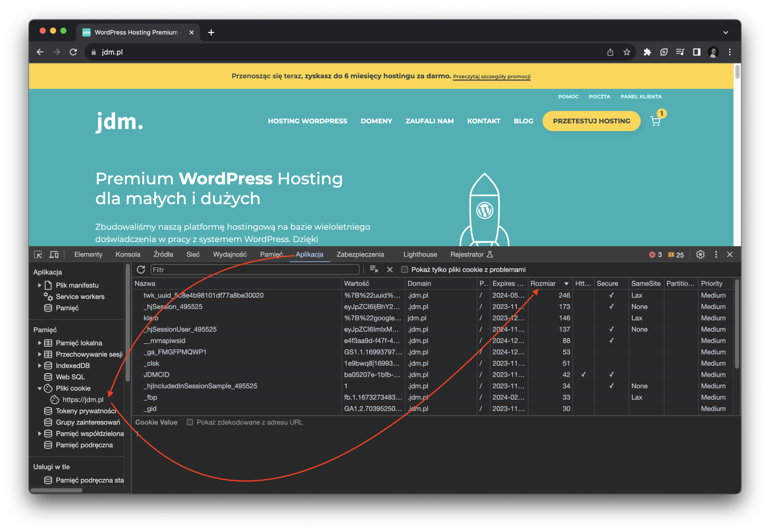Image resolution: width=770 pixels, height=532 pixels.
Task: Open the Tokeny prywatności item
Action: click(x=86, y=411)
